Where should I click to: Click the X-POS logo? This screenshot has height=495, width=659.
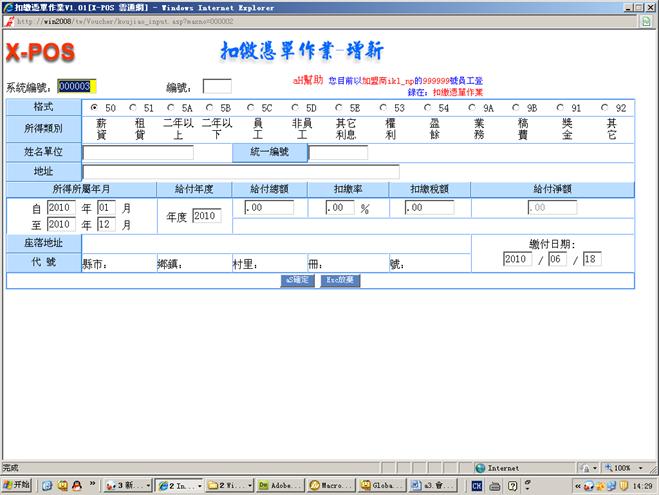tap(39, 52)
